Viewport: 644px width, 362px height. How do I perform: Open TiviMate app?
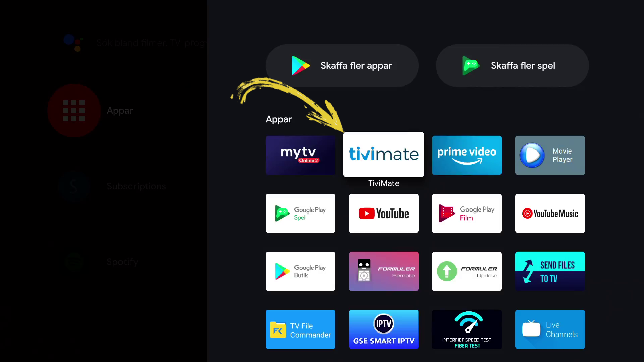point(383,154)
